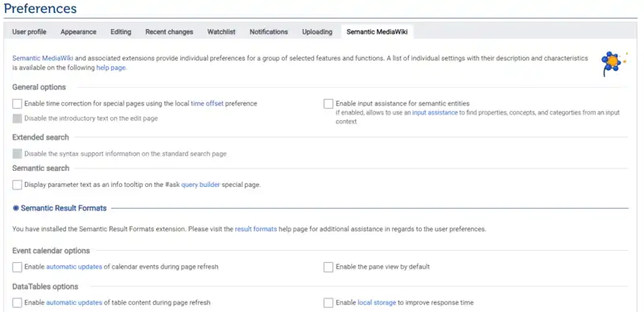Enable automatic updates of calendar events
This screenshot has width=644, height=312.
coord(17,267)
